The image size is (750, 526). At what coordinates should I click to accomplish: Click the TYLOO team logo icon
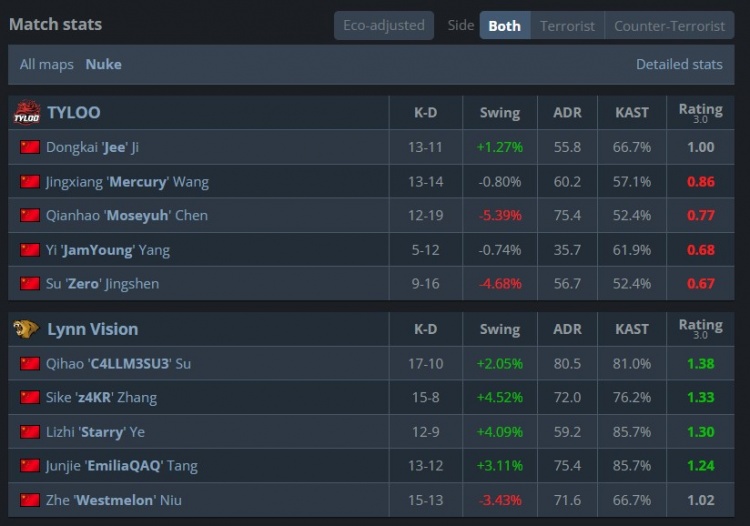pos(27,113)
